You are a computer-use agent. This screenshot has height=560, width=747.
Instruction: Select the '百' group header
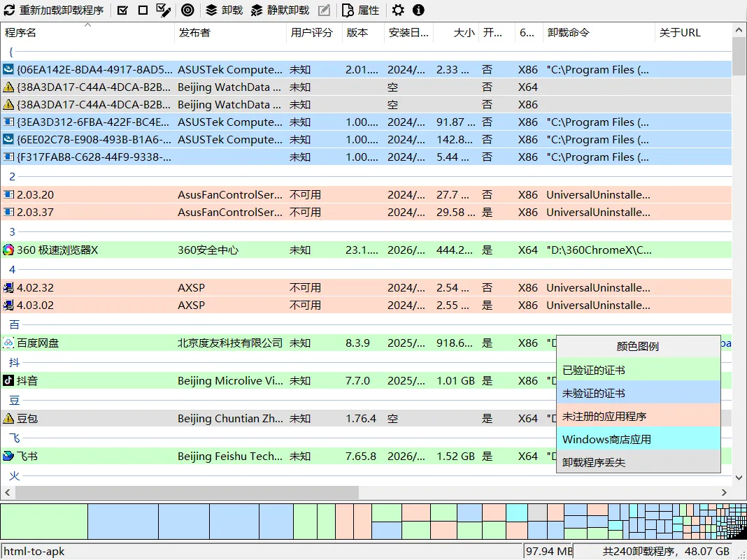pos(14,325)
